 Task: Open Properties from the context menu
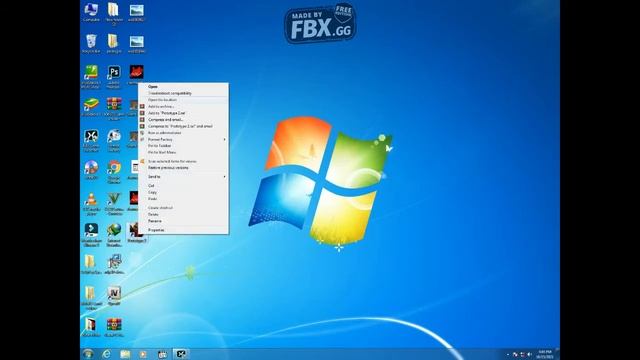[x=183, y=230]
